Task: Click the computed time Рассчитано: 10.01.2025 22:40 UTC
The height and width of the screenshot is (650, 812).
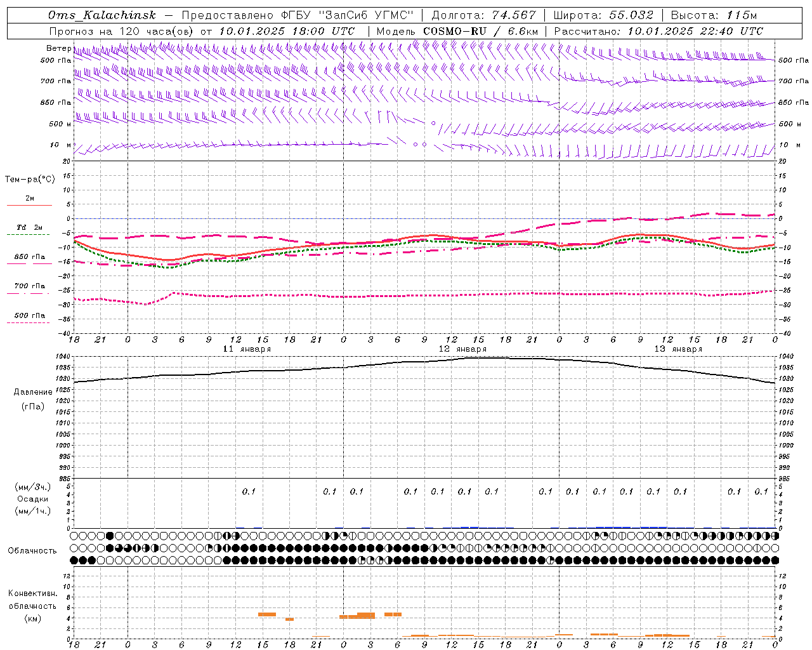Action: (658, 31)
